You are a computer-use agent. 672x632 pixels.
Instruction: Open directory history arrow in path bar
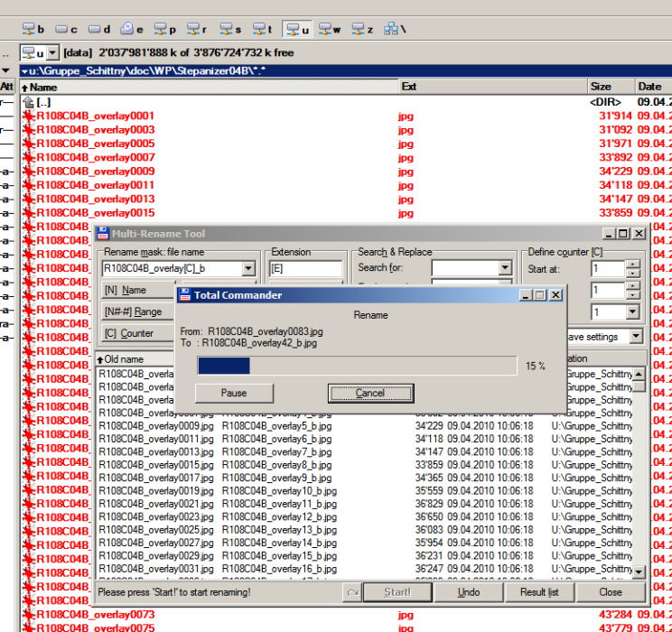pyautogui.click(x=25, y=71)
